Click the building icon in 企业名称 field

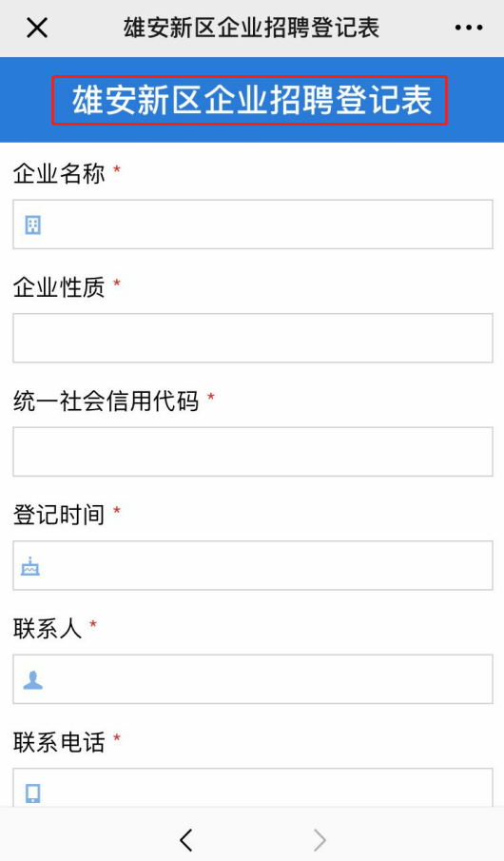(x=33, y=225)
